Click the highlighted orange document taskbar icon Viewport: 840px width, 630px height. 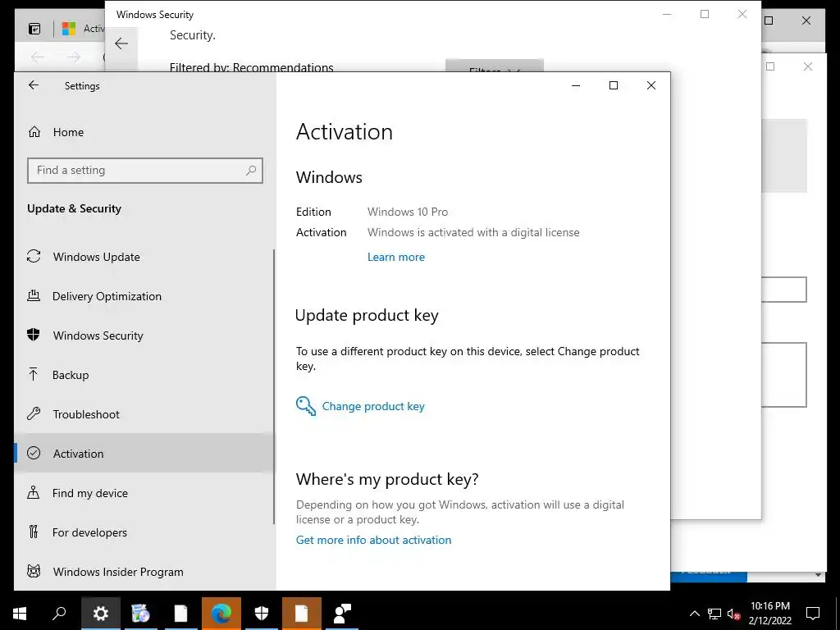[302, 614]
